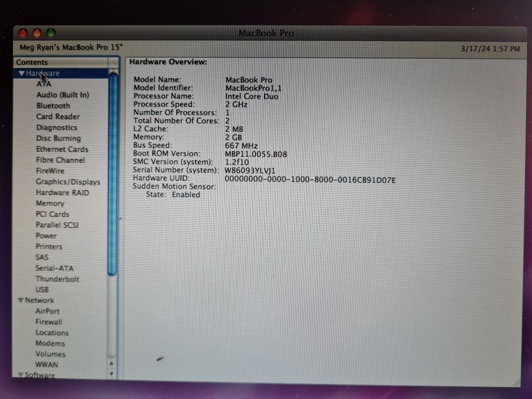
Task: Click Sudden Motion Sensor State Enabled
Action: pyautogui.click(x=173, y=195)
